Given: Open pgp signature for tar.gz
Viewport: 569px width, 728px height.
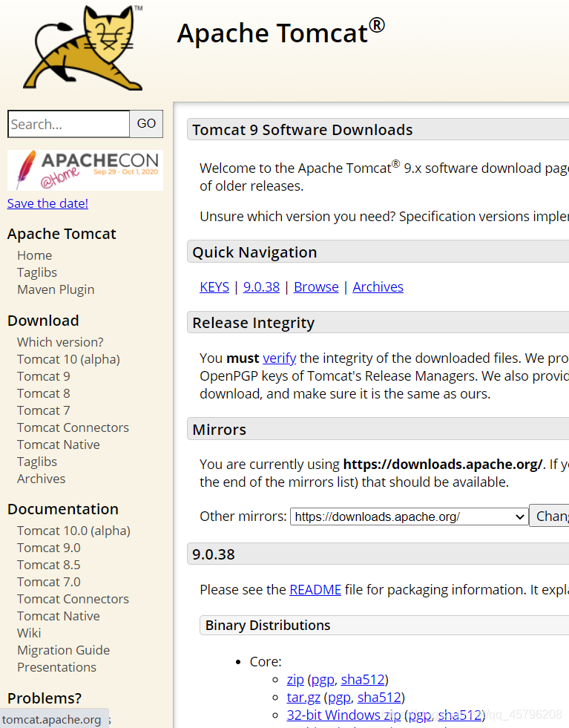Looking at the screenshot, I should pyautogui.click(x=339, y=698).
